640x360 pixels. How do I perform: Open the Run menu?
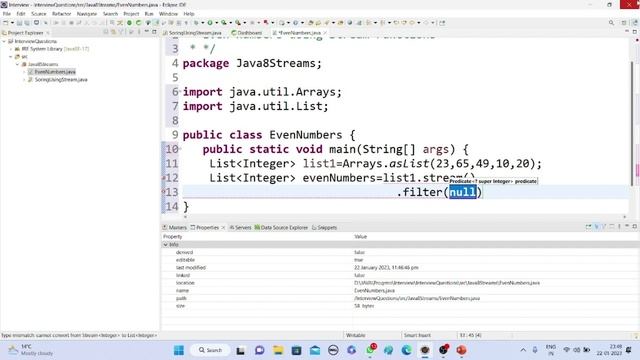pos(149,13)
